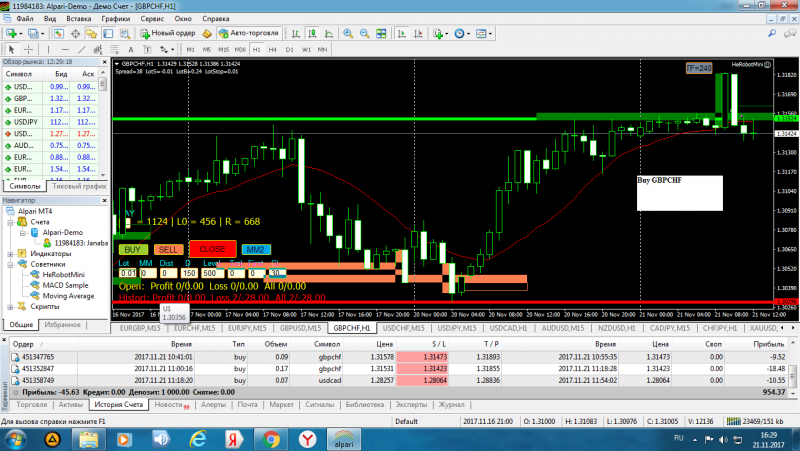Zoom out the chart
800x451 pixels.
[364, 34]
